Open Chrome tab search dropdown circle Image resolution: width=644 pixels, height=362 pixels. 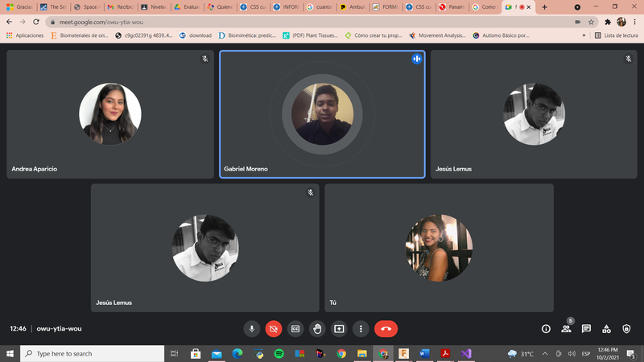coord(577,7)
